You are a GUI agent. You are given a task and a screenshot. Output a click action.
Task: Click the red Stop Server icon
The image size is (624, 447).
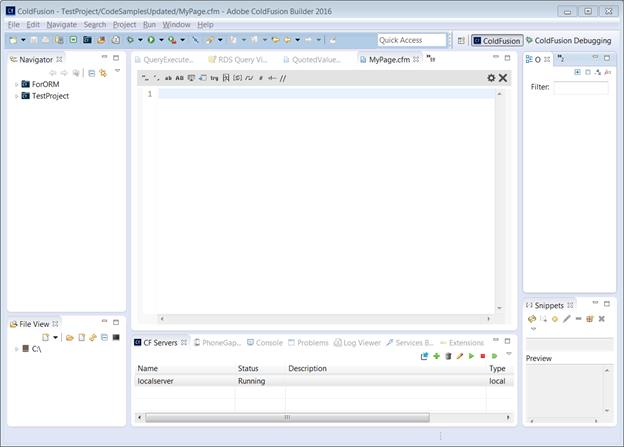pos(483,356)
